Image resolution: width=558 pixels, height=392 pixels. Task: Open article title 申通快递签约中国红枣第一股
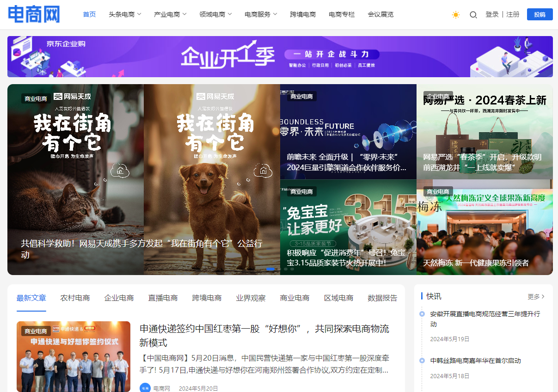point(264,336)
